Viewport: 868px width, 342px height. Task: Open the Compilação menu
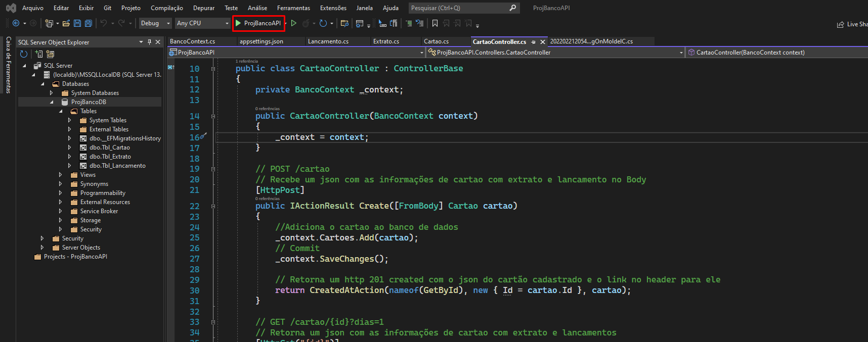(x=167, y=8)
